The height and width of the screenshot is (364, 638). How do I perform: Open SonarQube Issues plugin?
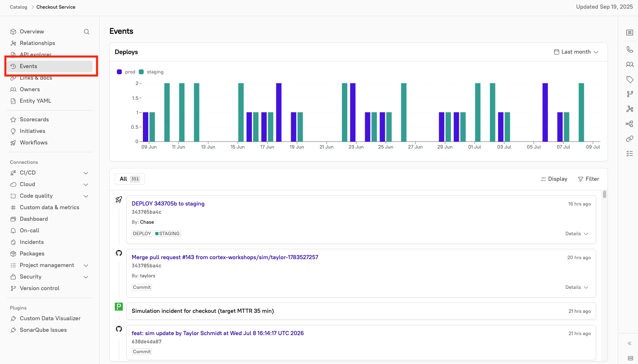[43, 330]
